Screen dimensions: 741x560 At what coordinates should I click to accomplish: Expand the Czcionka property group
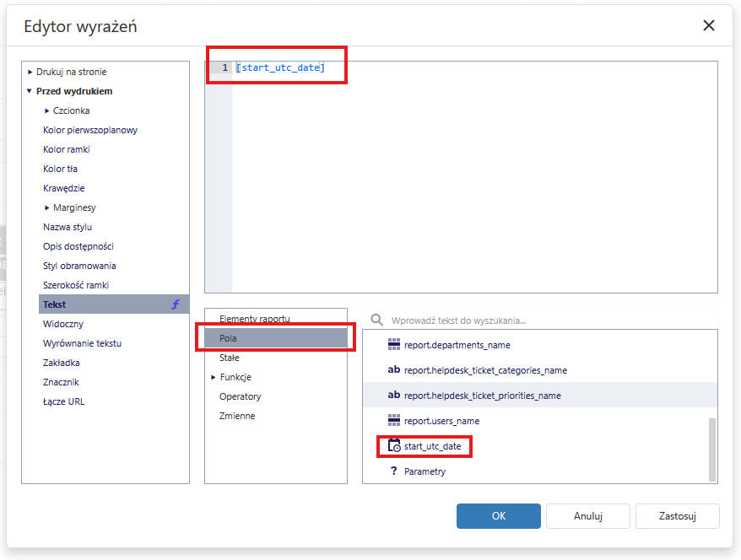pos(47,110)
